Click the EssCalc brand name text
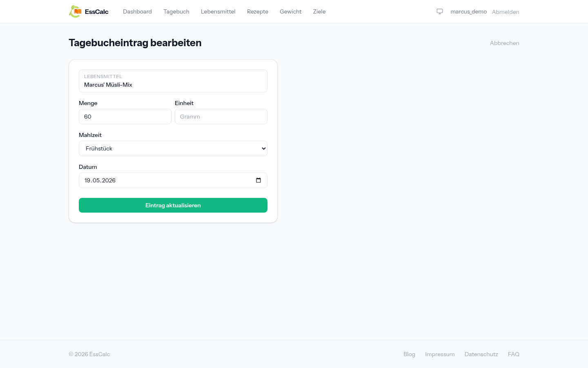This screenshot has height=368, width=588. [97, 11]
